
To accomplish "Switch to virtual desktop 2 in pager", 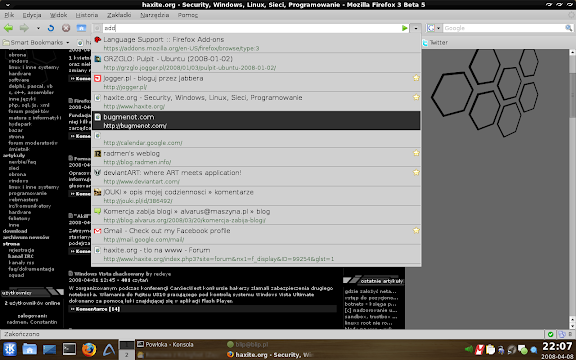I will [x=127, y=355].
